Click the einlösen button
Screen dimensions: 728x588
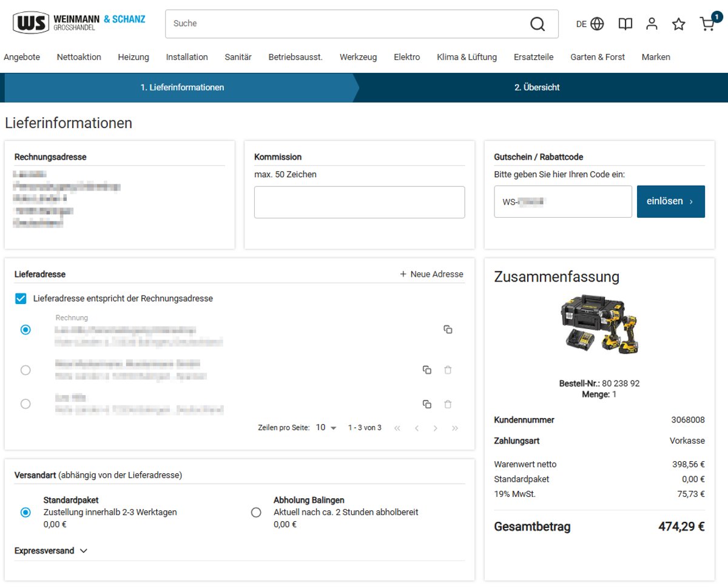tap(671, 201)
